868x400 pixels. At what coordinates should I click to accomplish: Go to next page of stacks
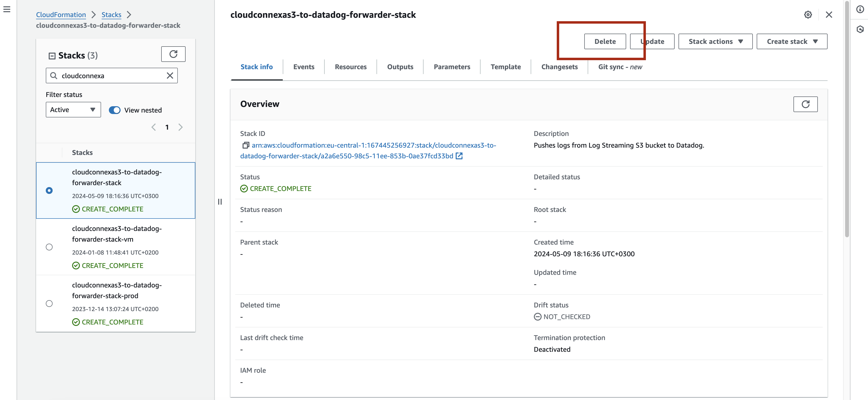[181, 127]
